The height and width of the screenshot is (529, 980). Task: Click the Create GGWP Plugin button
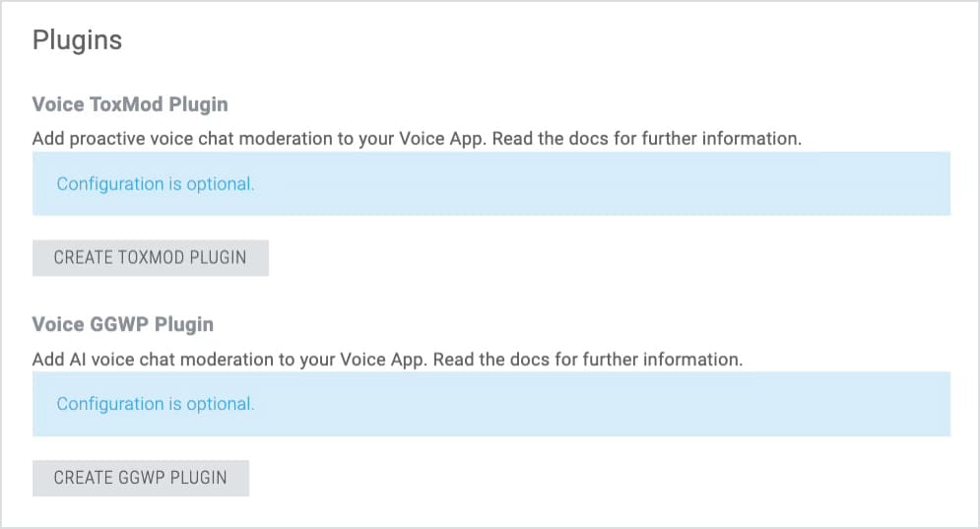point(141,478)
